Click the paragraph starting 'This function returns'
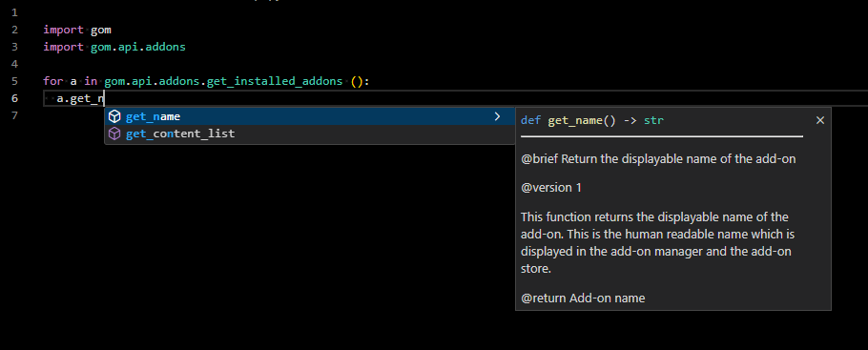Viewport: 868px width, 350px height. (x=658, y=242)
